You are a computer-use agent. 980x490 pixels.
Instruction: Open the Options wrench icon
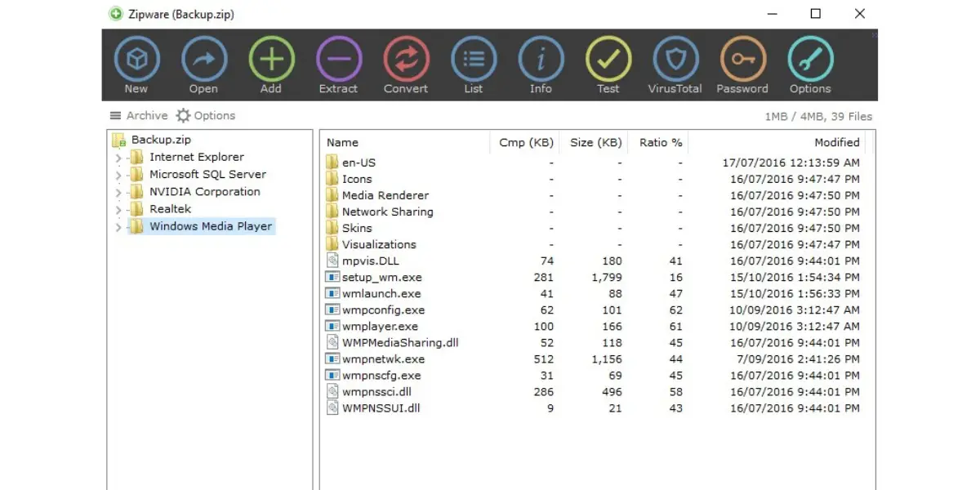coord(810,60)
